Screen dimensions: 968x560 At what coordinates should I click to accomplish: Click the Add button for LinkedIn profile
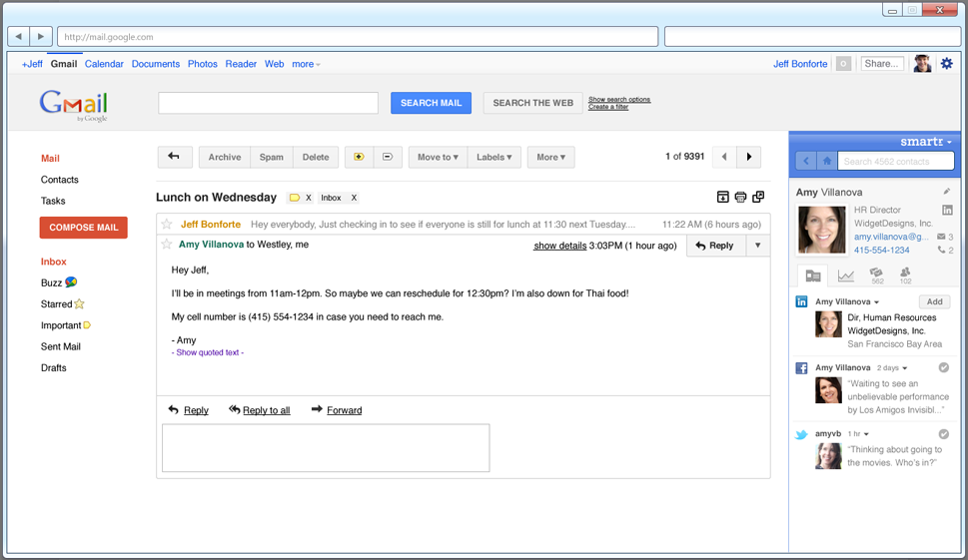[x=934, y=301]
